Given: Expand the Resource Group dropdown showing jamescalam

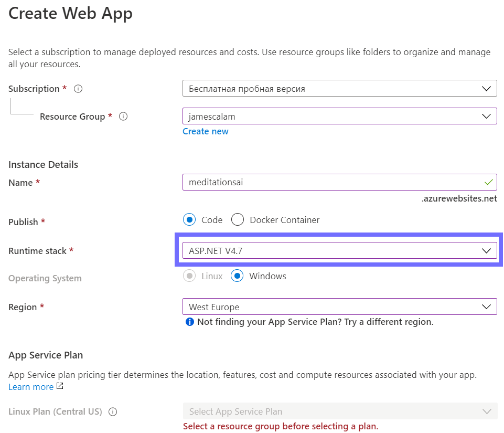Looking at the screenshot, I should pyautogui.click(x=339, y=117).
